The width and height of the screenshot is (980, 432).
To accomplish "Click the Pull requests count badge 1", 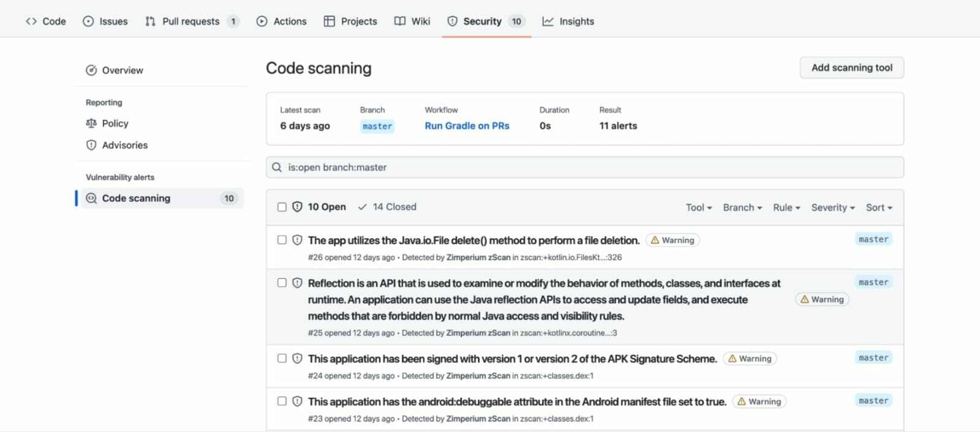I will (x=233, y=21).
